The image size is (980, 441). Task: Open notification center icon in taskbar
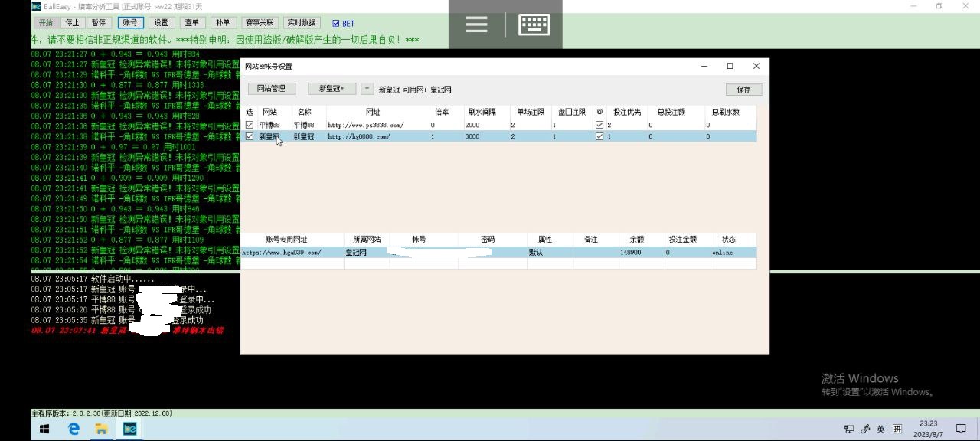coord(961,429)
